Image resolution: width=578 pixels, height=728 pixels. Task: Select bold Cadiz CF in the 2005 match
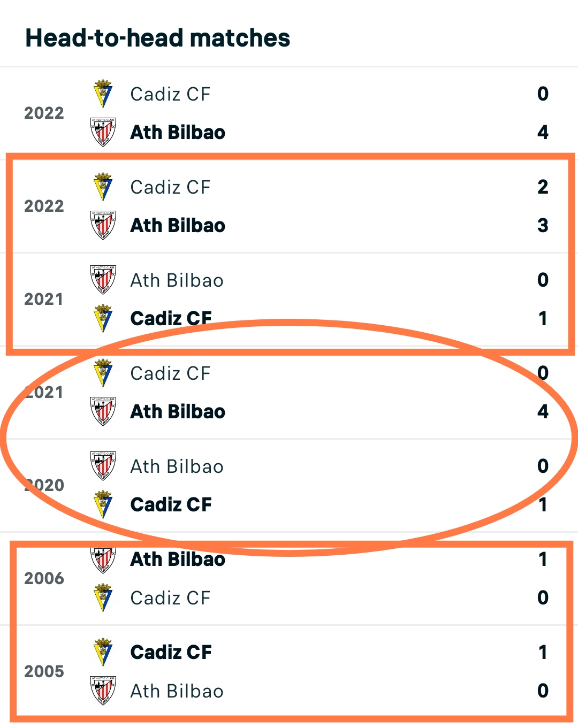pos(171,652)
